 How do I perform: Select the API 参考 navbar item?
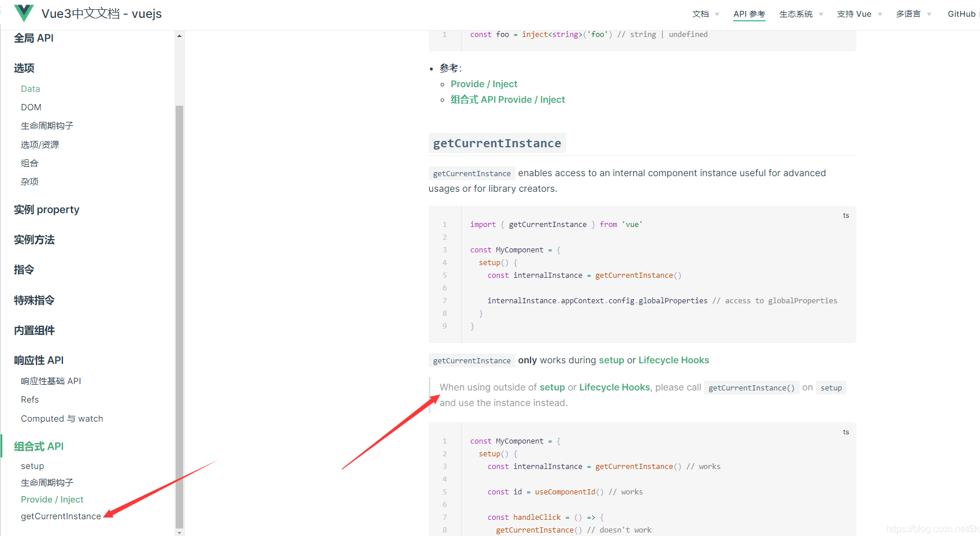(x=749, y=14)
